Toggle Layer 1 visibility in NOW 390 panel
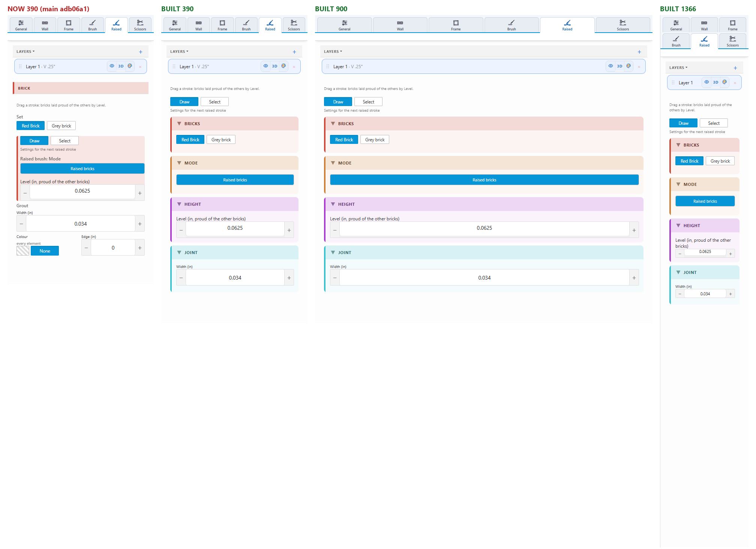This screenshot has width=756, height=549. (112, 66)
